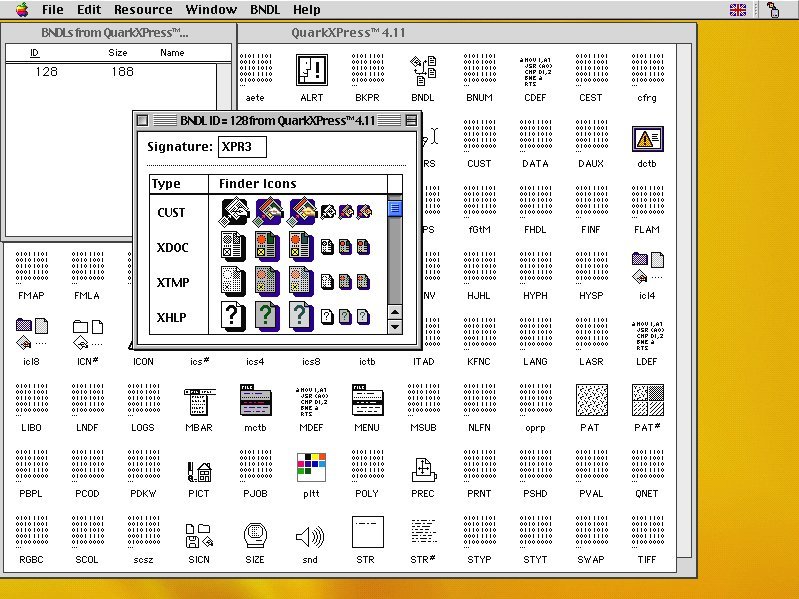The width and height of the screenshot is (799, 599).
Task: Open the BNDL menu
Action: click(265, 10)
